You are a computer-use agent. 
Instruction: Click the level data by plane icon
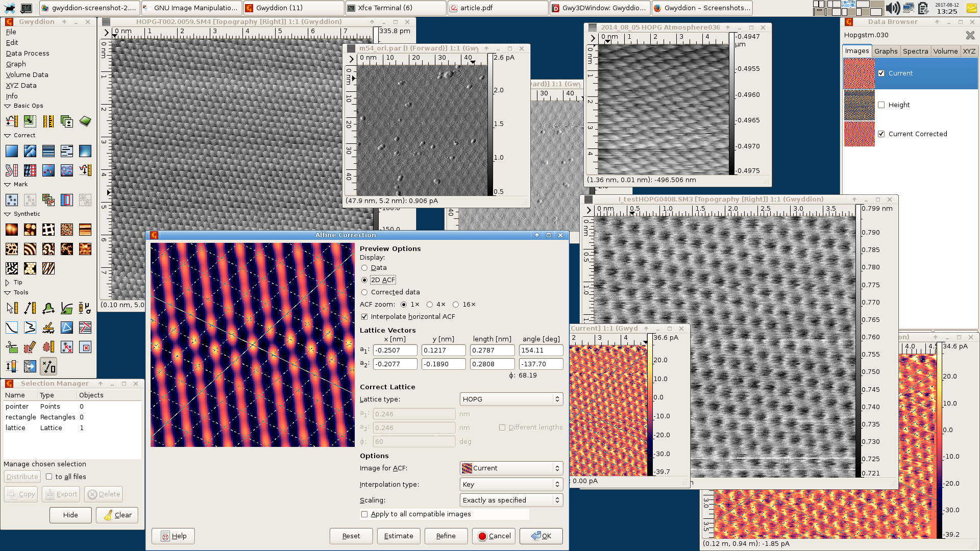coord(11,151)
